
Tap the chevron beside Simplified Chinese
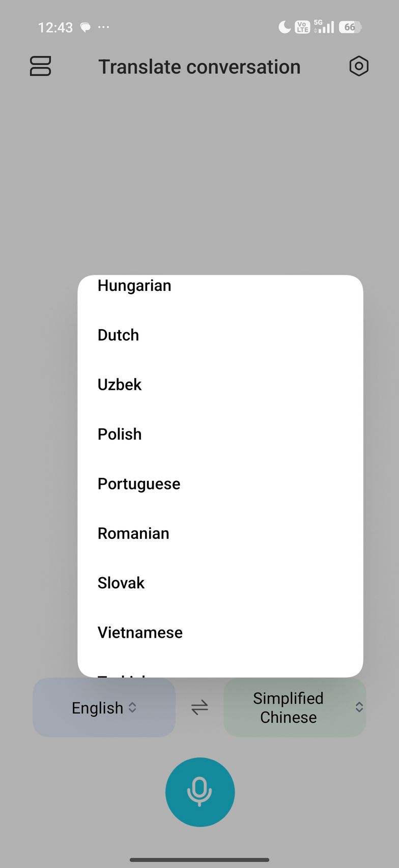coord(359,707)
